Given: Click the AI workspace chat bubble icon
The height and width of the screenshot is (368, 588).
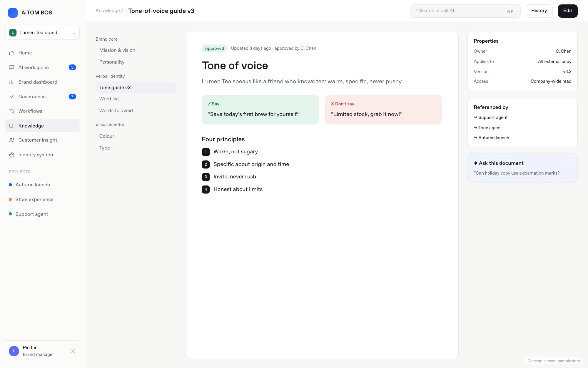Looking at the screenshot, I should pos(12,67).
